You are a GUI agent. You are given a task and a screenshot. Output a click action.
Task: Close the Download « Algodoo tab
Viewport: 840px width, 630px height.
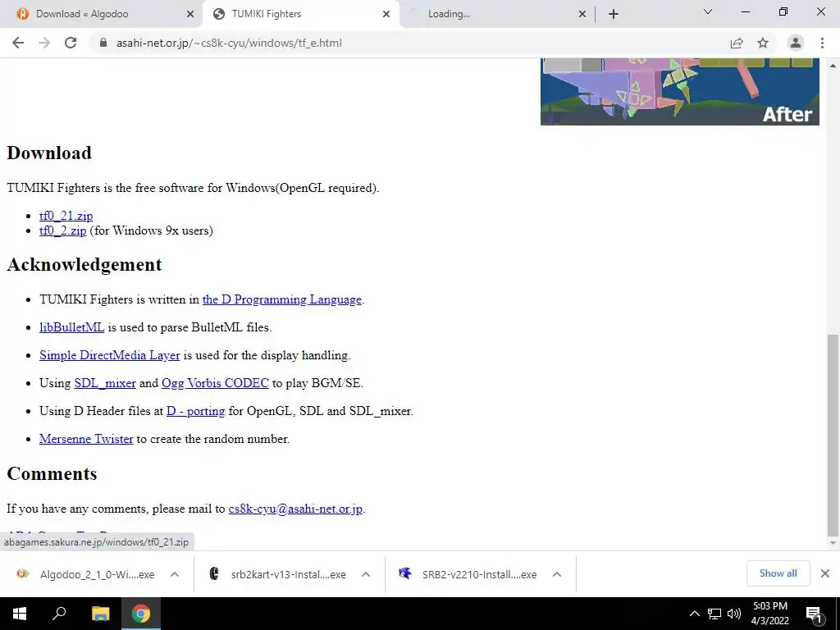190,14
